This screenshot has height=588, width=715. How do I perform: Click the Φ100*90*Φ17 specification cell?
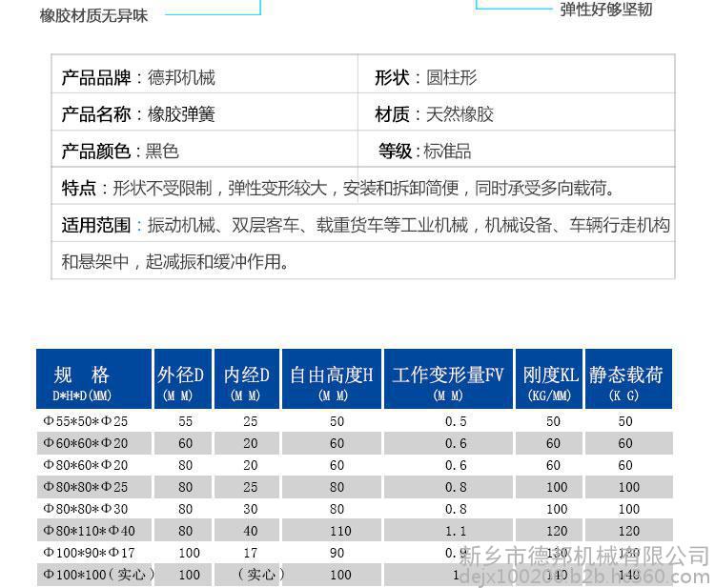click(87, 553)
